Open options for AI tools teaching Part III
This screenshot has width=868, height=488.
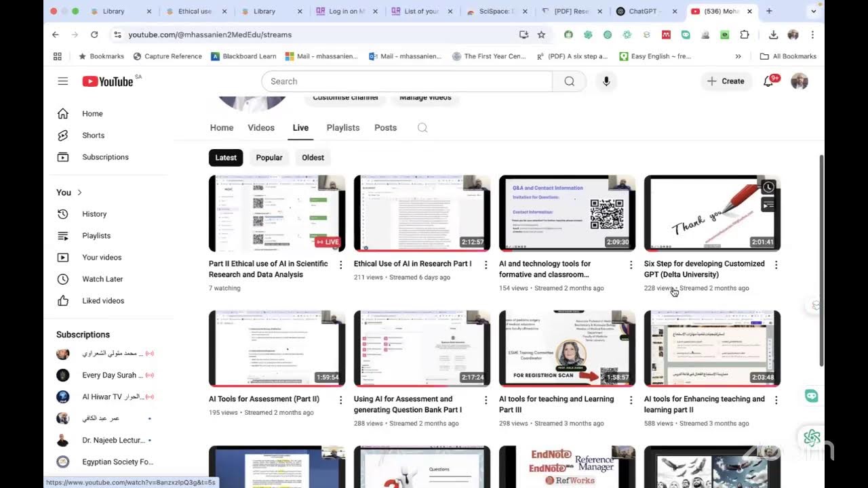[631, 401]
